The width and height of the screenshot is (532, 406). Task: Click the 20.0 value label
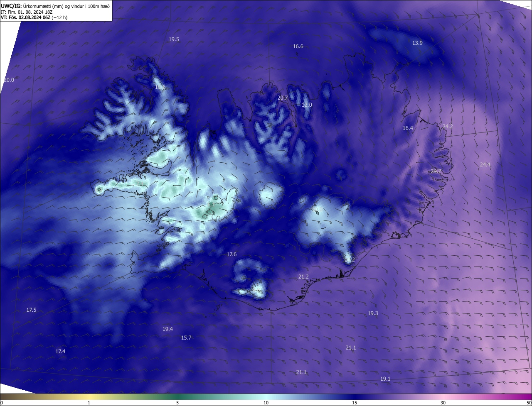click(9, 80)
